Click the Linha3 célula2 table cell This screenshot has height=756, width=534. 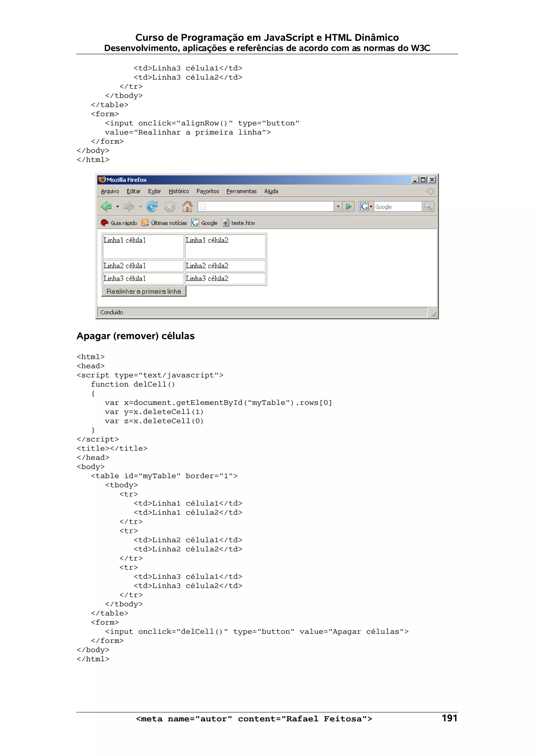[225, 279]
